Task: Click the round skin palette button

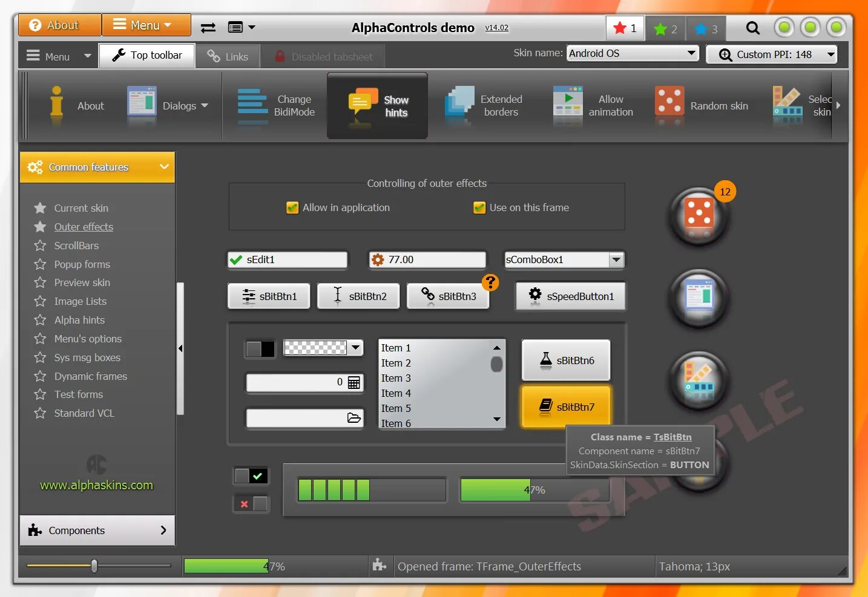Action: click(699, 380)
